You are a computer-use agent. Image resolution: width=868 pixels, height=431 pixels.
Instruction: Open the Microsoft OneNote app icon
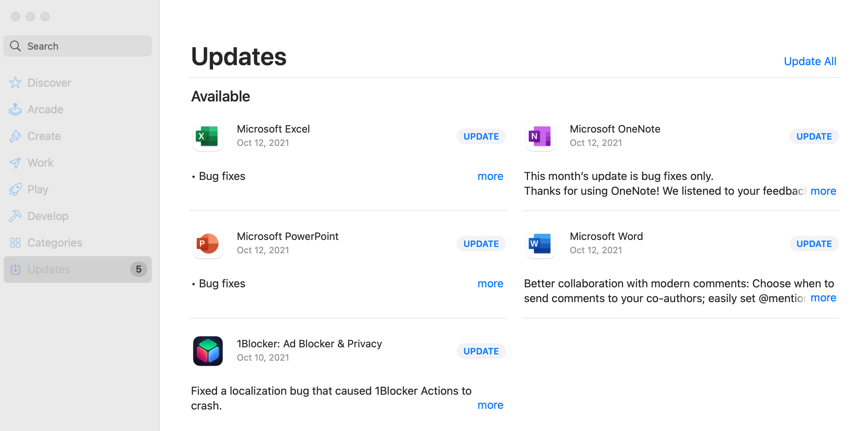[540, 136]
